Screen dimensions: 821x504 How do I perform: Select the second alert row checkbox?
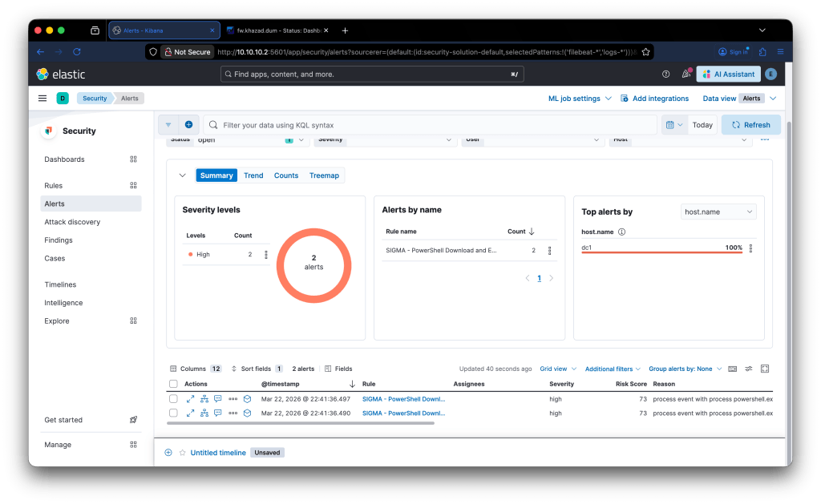point(173,413)
